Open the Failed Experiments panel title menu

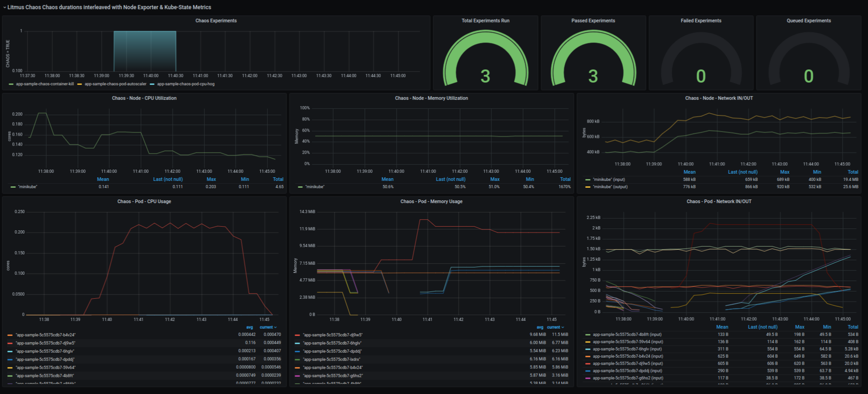click(701, 21)
